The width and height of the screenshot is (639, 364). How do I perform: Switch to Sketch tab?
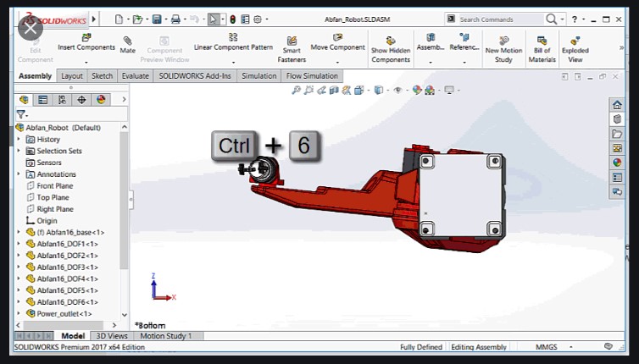tap(102, 76)
